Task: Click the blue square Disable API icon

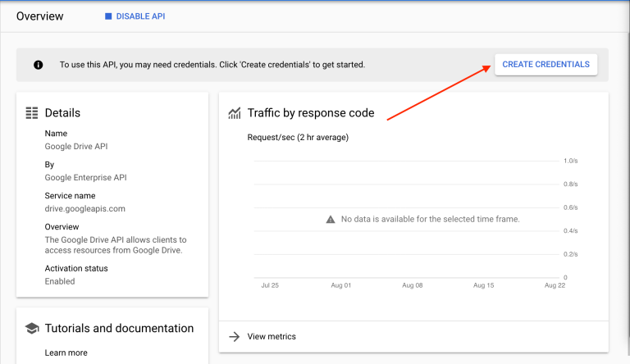Action: [x=107, y=16]
